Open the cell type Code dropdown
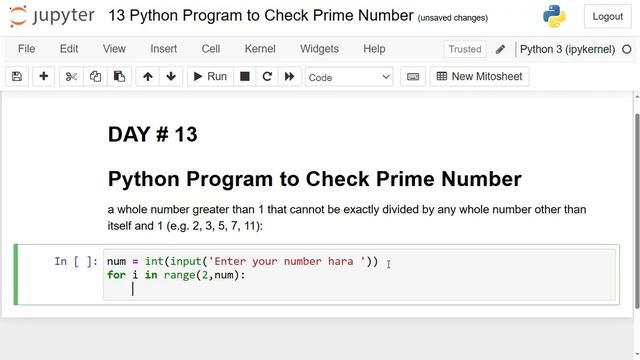Image resolution: width=640 pixels, height=360 pixels. point(349,77)
